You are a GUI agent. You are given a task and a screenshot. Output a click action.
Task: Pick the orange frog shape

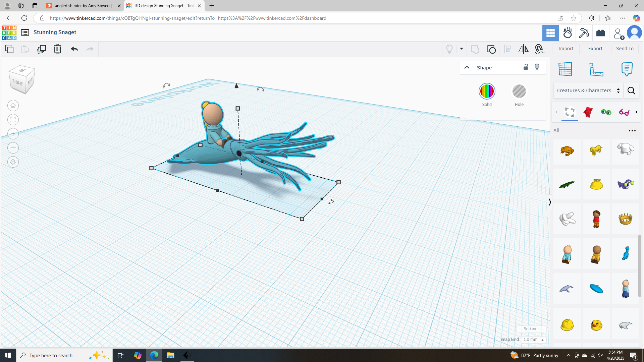point(567,150)
